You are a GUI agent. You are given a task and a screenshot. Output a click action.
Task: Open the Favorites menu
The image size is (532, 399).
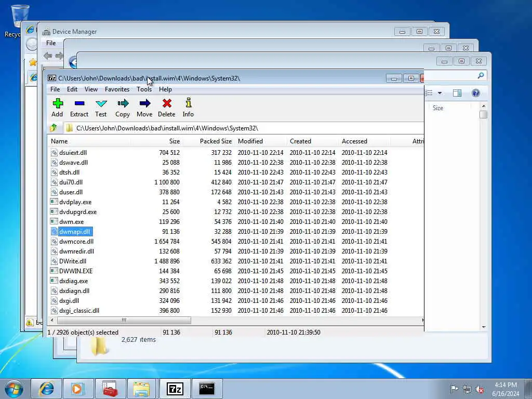pos(117,89)
